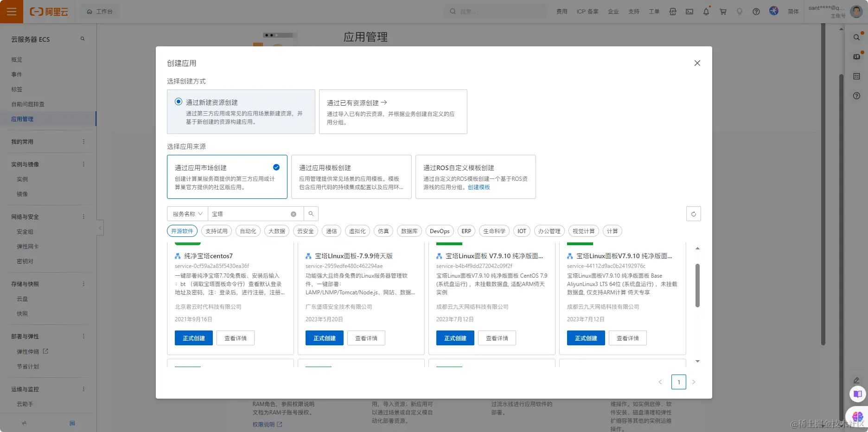Click 查看详情 for 宝塔LInux面板-7.9.9倚天版
868x432 pixels.
(x=366, y=338)
